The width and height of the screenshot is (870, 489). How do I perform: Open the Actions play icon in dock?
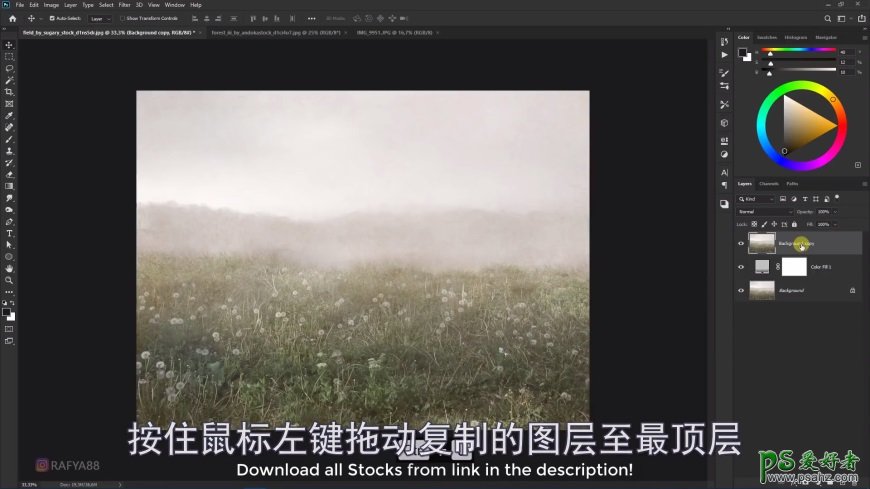724,55
